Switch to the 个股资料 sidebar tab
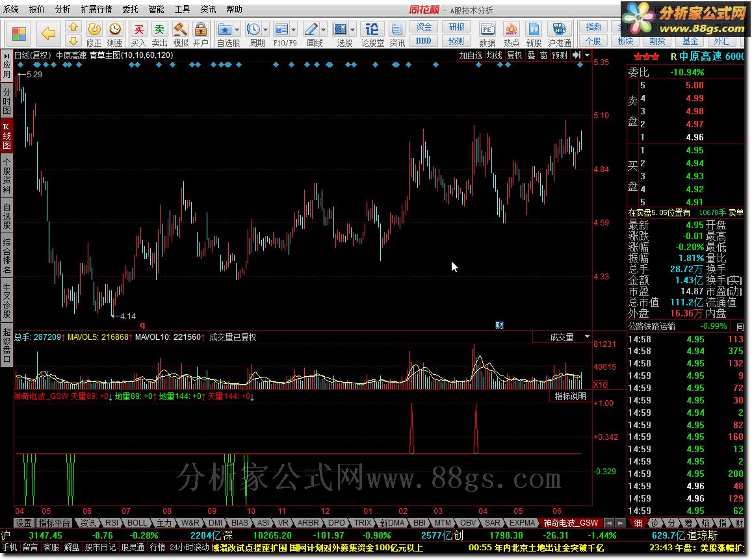 click(6, 175)
